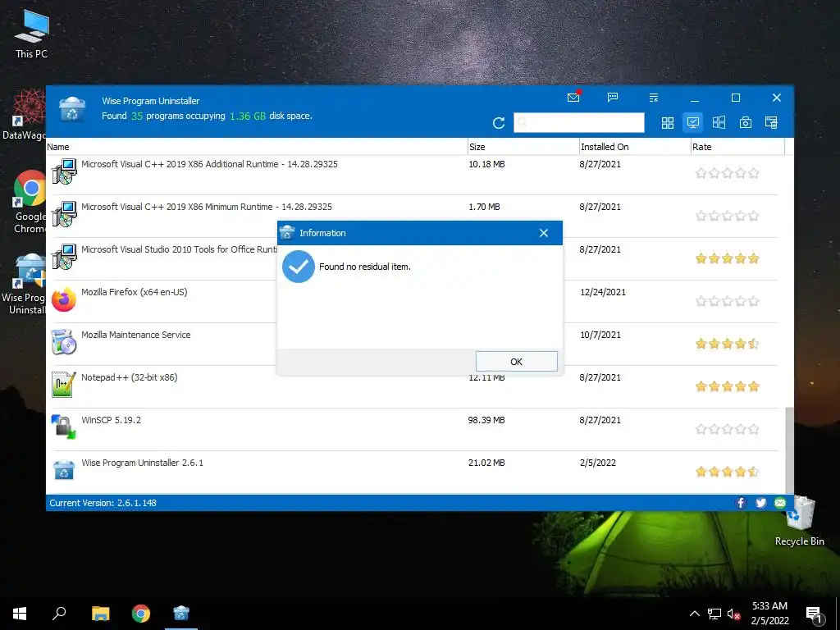The height and width of the screenshot is (630, 840).
Task: Sort programs by the Name column header
Action: pos(257,147)
